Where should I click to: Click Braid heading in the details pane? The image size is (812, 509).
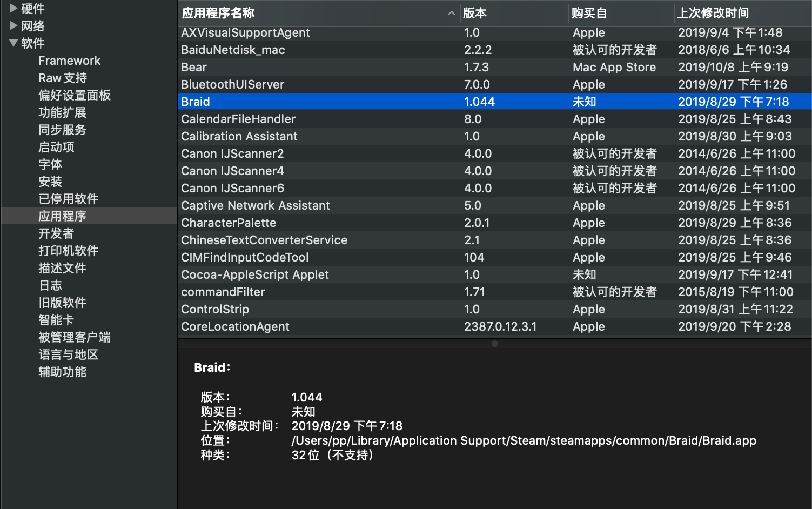pos(212,367)
